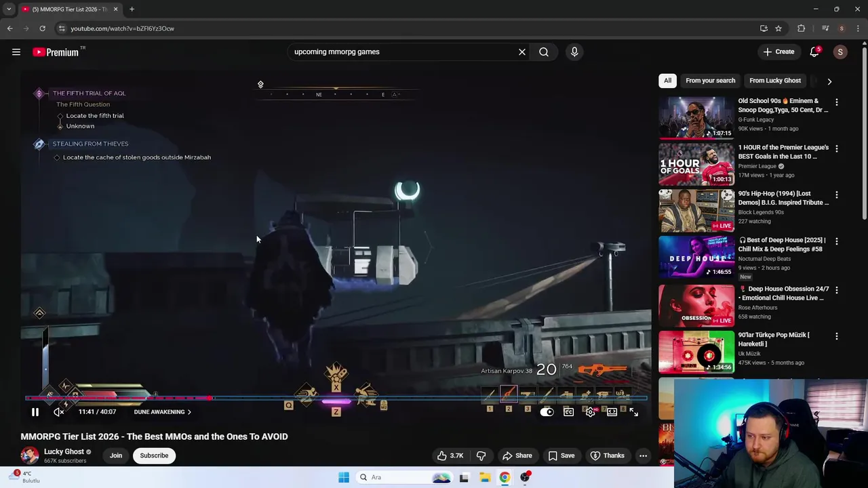The height and width of the screenshot is (488, 868).
Task: Enter full screen mode
Action: tap(633, 412)
